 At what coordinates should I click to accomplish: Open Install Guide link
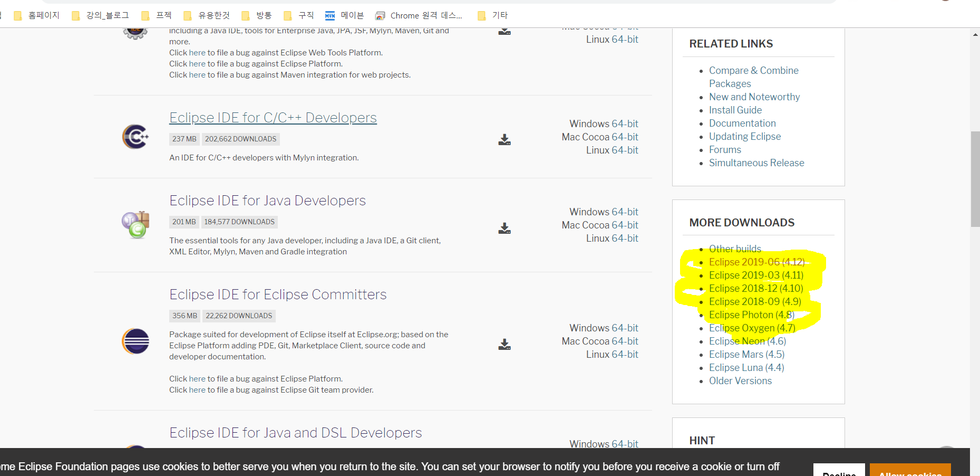click(x=735, y=110)
